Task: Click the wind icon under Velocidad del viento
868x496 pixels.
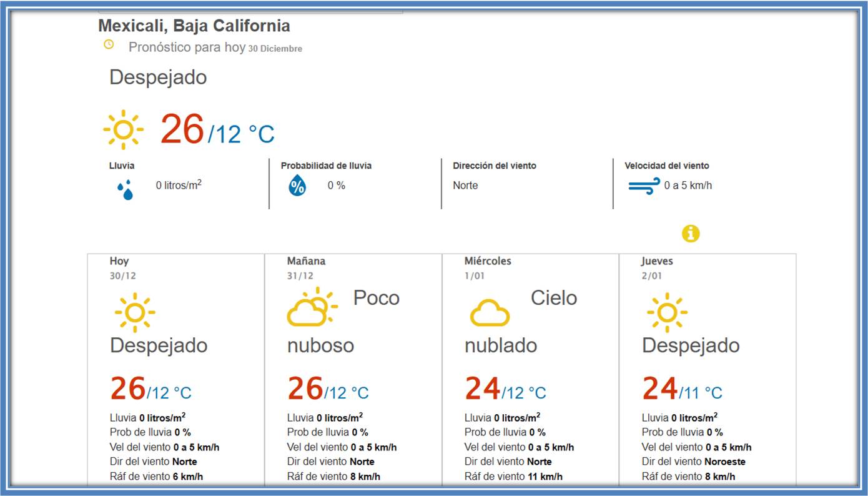Action: click(x=644, y=186)
